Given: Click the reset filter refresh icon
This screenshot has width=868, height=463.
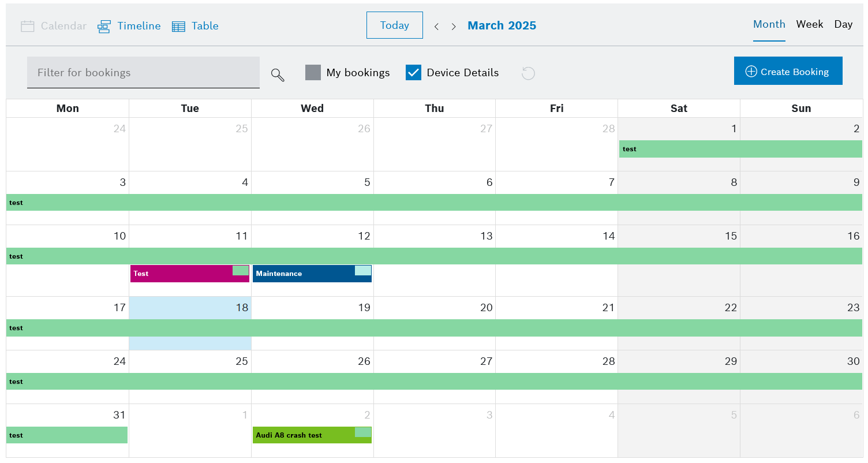Looking at the screenshot, I should click(528, 73).
